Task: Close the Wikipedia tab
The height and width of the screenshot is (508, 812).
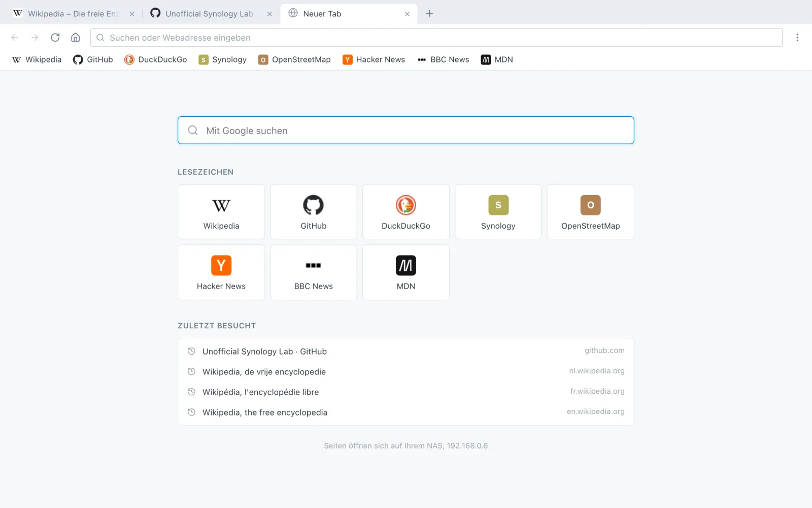Action: [132, 14]
